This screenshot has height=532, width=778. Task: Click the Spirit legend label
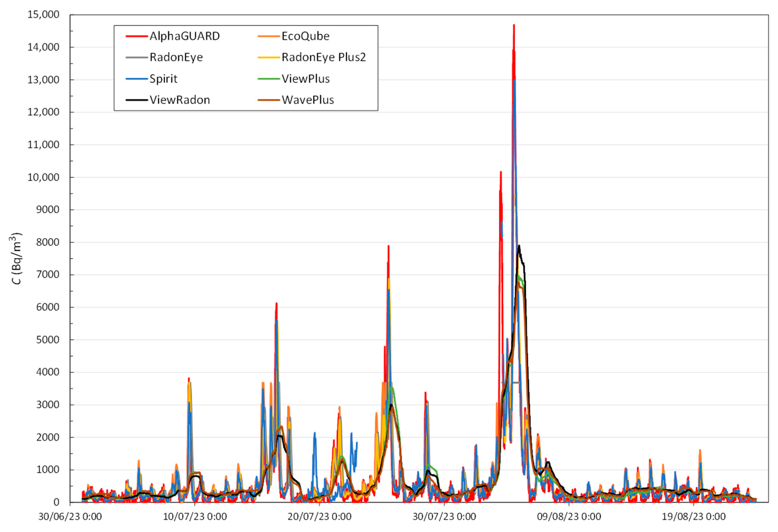(163, 79)
